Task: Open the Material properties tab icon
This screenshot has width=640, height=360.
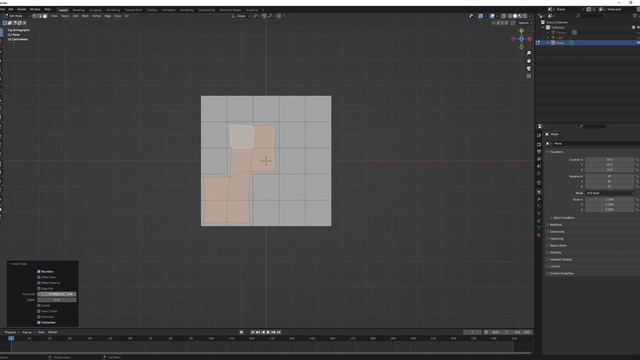Action: tap(539, 235)
